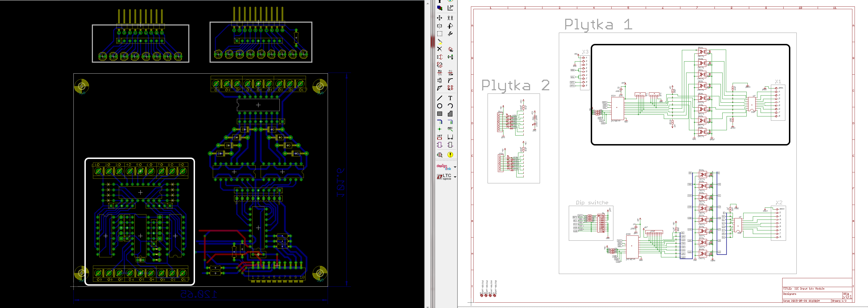Expand the LTC spice dropdown arrow
868x308 pixels.
(x=455, y=177)
